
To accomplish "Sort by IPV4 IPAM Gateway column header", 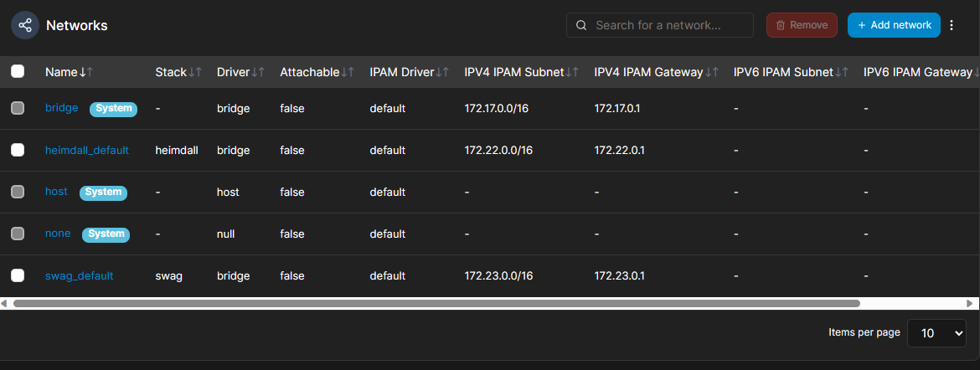I will tap(648, 73).
